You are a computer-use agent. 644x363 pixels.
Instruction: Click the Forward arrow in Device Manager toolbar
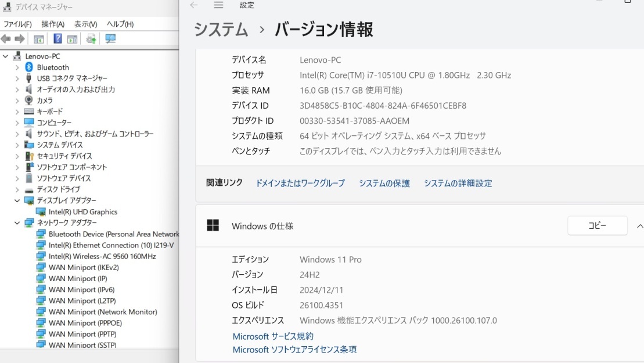pos(19,39)
